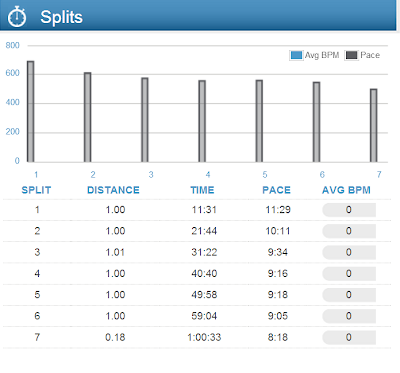Click the stopwatch icon beside Splits
The image size is (400, 373).
coord(17,17)
